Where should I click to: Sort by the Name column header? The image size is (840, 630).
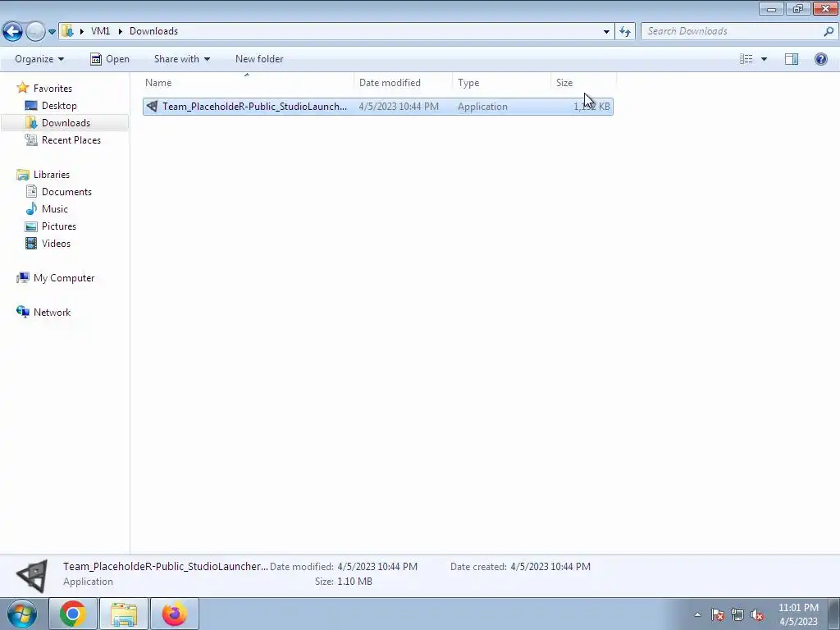248,83
